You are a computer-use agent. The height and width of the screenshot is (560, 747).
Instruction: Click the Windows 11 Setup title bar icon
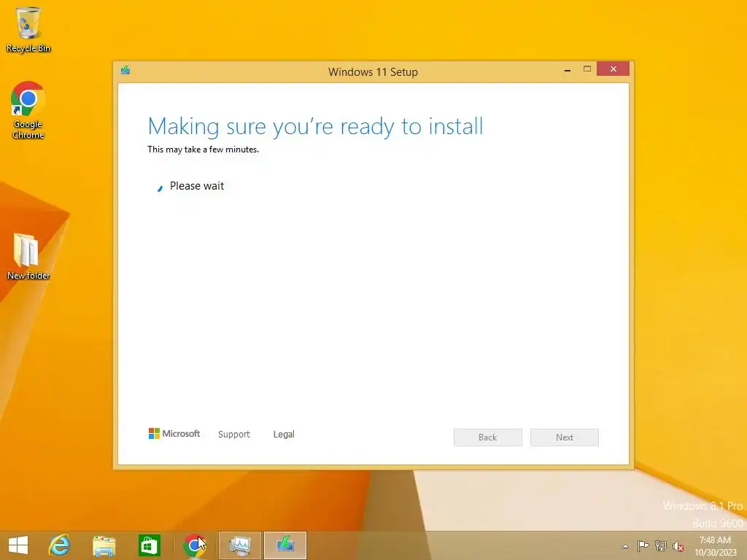click(125, 71)
